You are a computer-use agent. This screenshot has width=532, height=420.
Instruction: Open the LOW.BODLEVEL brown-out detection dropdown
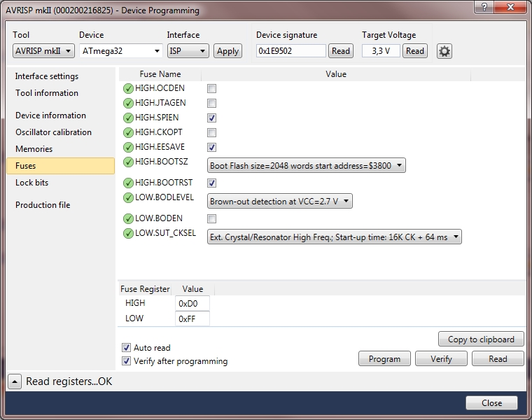pos(279,201)
